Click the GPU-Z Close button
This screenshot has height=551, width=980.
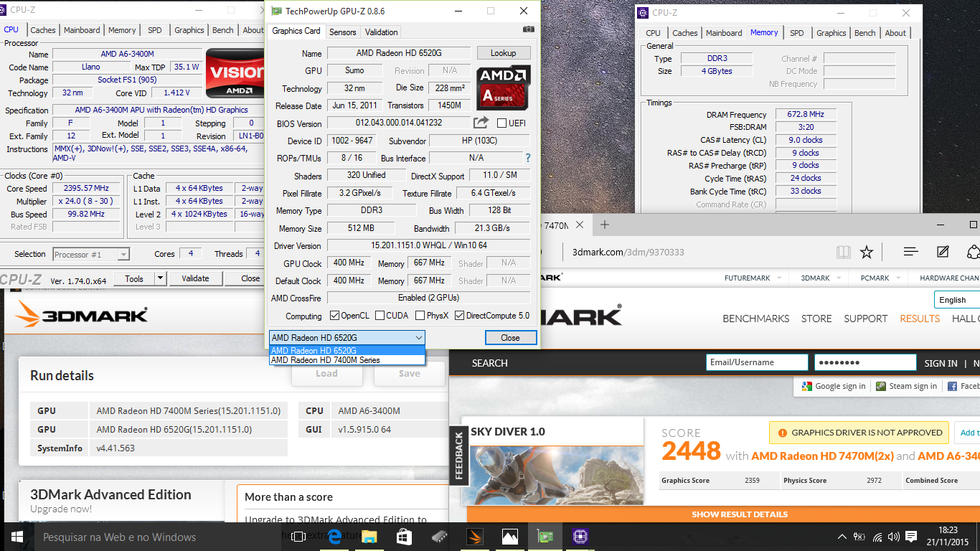tap(510, 338)
